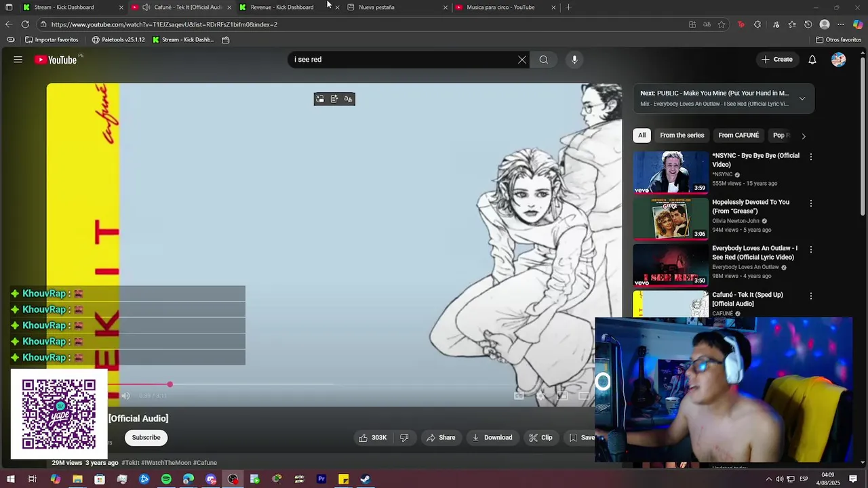Image resolution: width=868 pixels, height=488 pixels.
Task: Click the browser address bar URL
Action: click(164, 24)
